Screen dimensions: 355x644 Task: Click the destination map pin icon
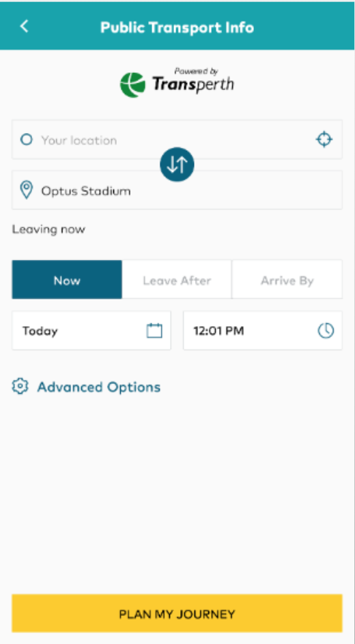pyautogui.click(x=27, y=190)
